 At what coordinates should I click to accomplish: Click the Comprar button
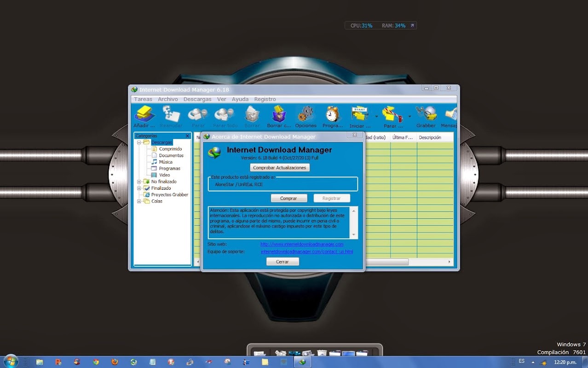click(x=288, y=198)
